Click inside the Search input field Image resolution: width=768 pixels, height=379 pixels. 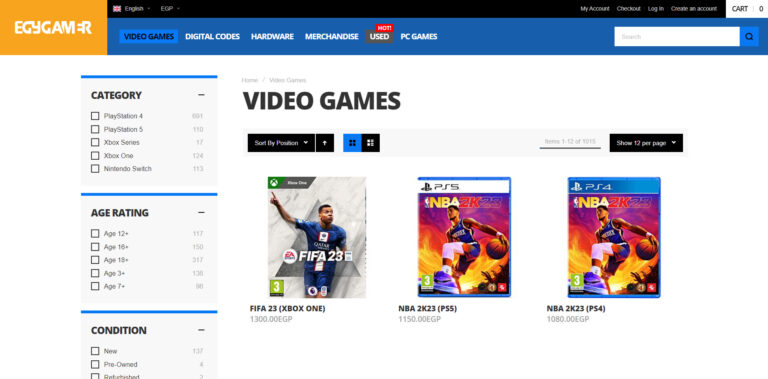tap(677, 37)
